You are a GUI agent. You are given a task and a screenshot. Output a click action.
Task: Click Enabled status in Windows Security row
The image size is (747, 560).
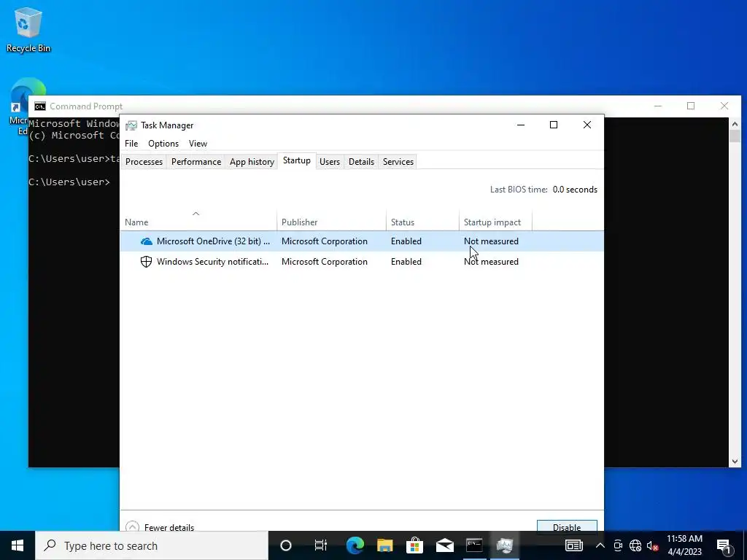click(406, 262)
